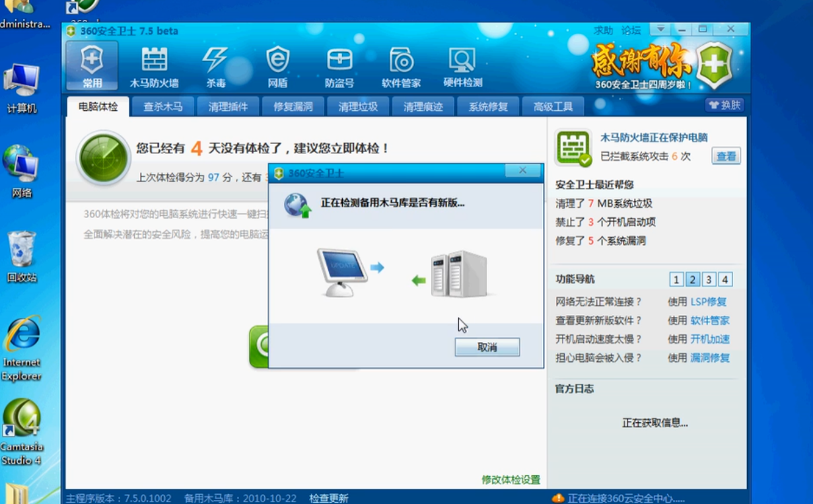
Task: Switch to 系统修复 tab
Action: [x=488, y=107]
